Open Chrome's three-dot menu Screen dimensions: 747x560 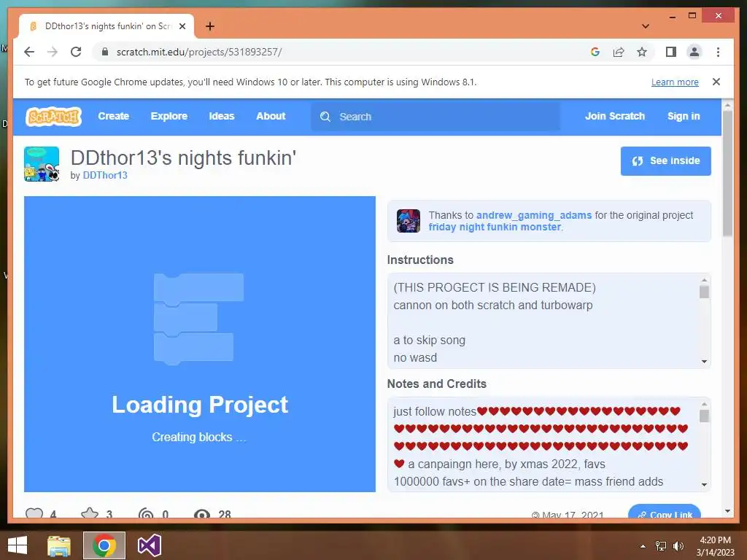tap(718, 52)
